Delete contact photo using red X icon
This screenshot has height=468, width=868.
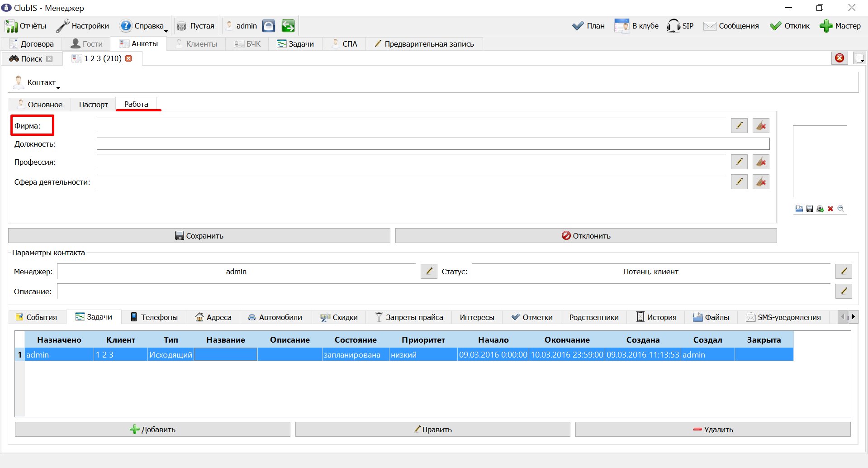pos(830,209)
